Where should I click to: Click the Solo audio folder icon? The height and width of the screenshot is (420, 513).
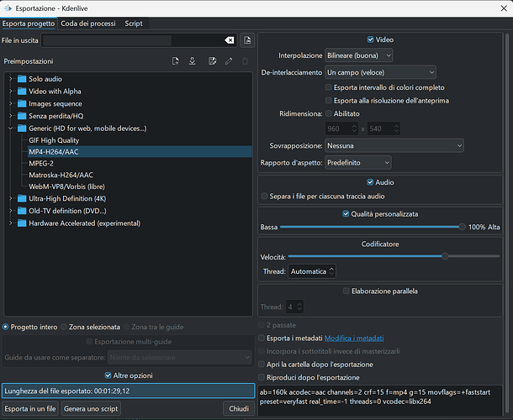22,79
